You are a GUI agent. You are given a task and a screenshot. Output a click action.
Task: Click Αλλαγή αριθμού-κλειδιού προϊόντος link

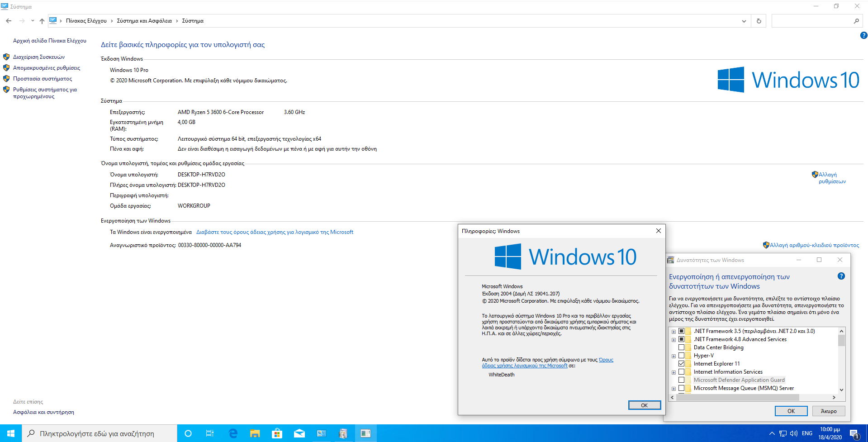pos(814,245)
